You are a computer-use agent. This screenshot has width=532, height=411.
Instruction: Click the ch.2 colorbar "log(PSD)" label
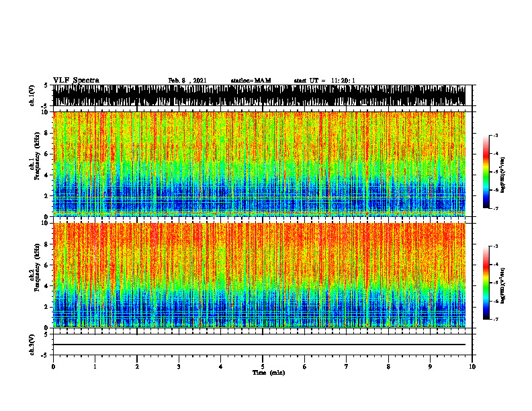point(503,285)
